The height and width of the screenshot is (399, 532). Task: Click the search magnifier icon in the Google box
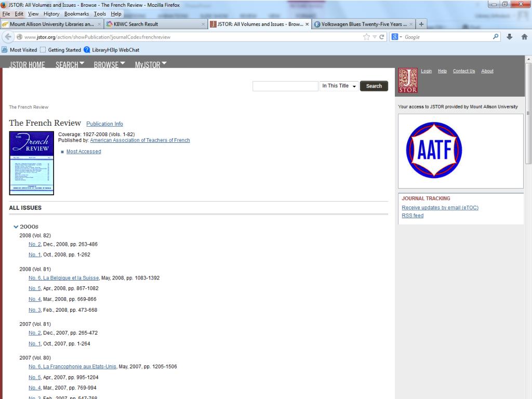coord(496,37)
